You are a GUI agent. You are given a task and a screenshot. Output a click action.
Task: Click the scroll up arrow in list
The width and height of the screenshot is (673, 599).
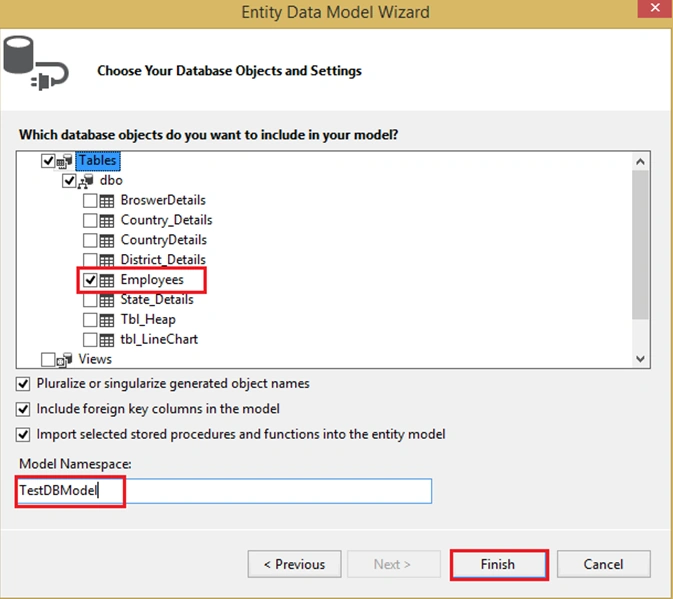pyautogui.click(x=640, y=162)
